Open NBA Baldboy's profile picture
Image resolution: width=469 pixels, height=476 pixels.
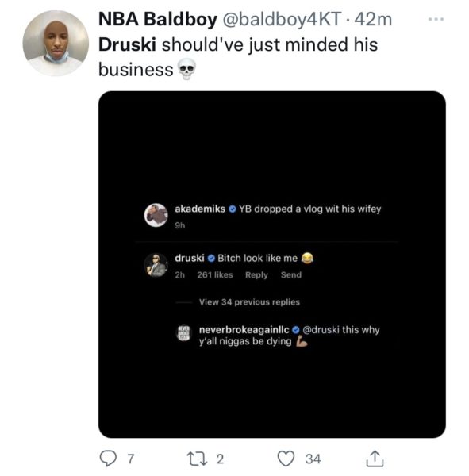[56, 43]
